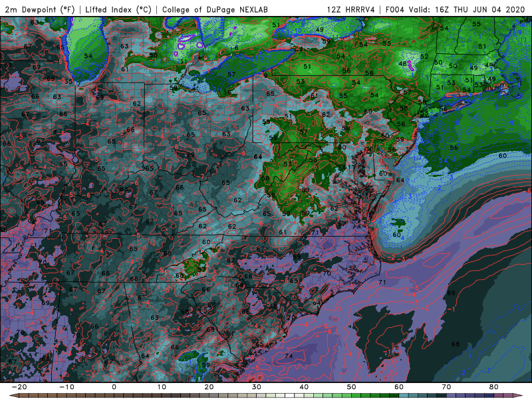Click the 52 dewpoint value in the northeast

pyautogui.click(x=424, y=57)
